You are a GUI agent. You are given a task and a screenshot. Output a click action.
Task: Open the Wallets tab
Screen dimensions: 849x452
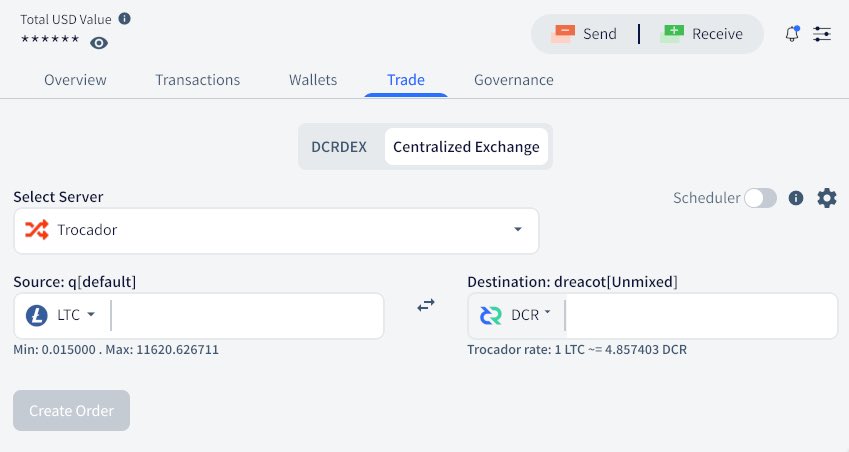coord(313,80)
